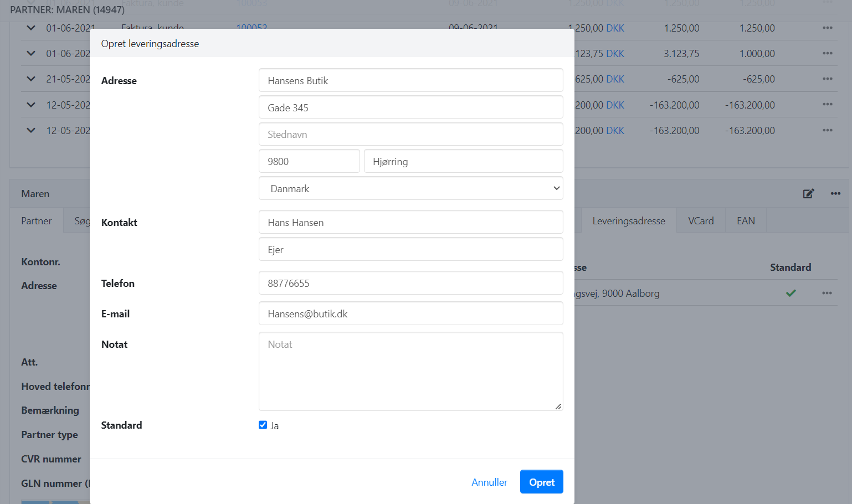This screenshot has width=852, height=504.
Task: Click the edit pencil icon in Maren panel
Action: [x=808, y=193]
